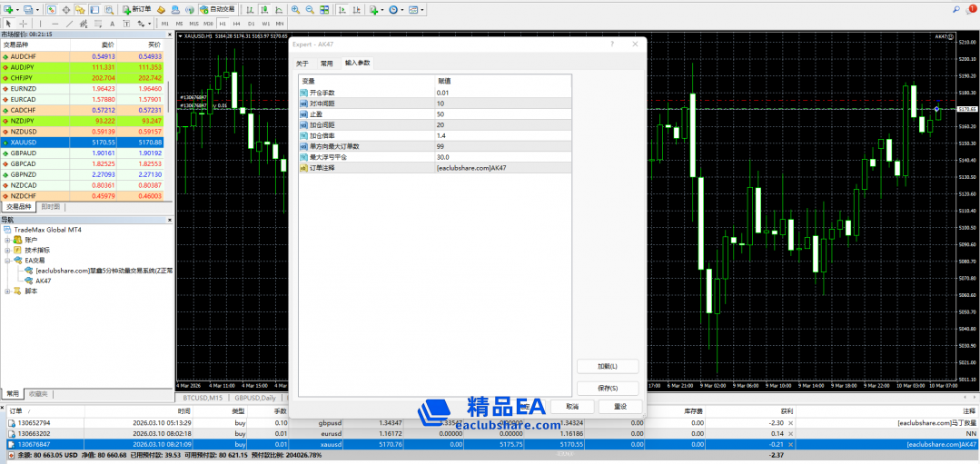Screen dimensions: 980x464
Task: Click the 新订单 (New Order) toolbar button
Action: pyautogui.click(x=136, y=9)
